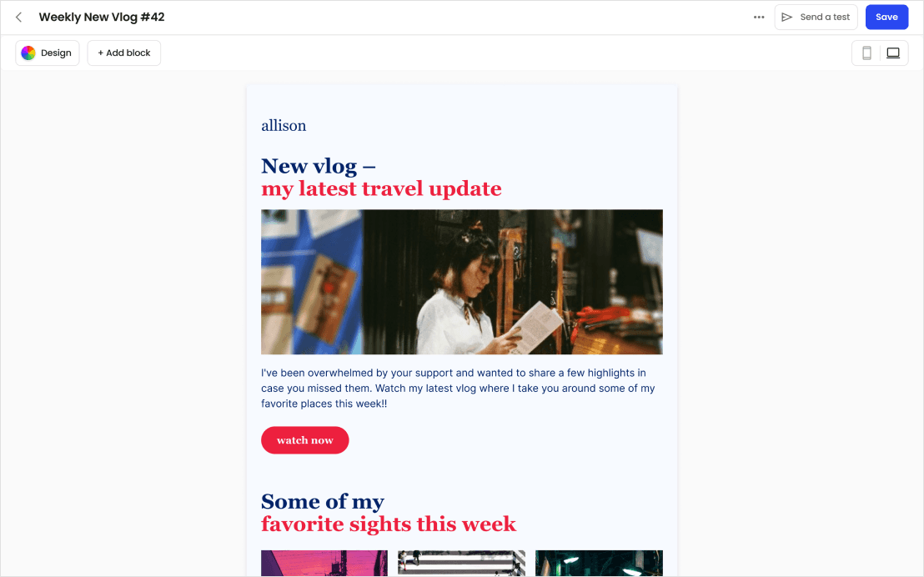The height and width of the screenshot is (577, 924).
Task: Select the girl reading hero image
Action: pos(462,282)
